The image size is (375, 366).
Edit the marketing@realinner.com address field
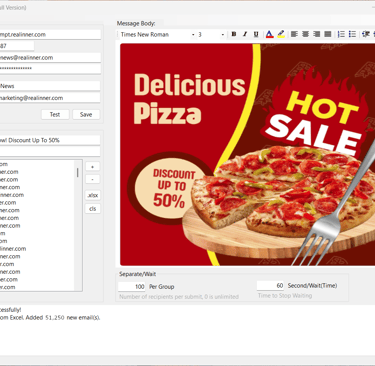pyautogui.click(x=50, y=98)
